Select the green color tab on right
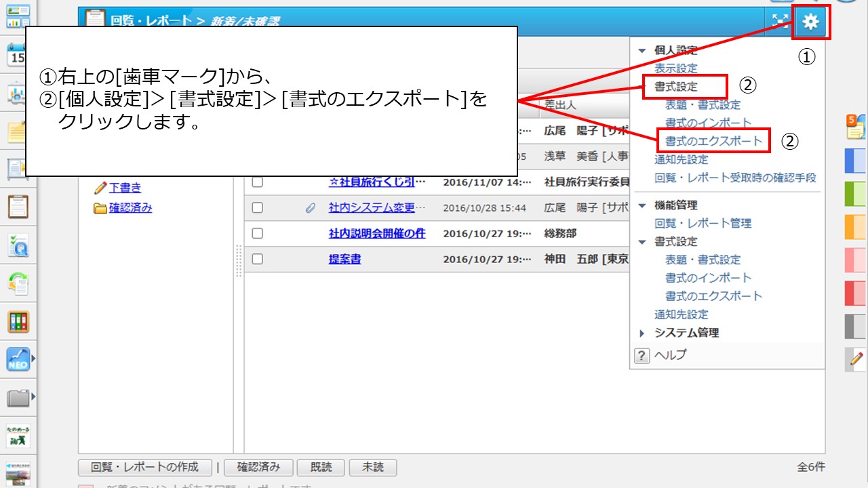 click(854, 194)
